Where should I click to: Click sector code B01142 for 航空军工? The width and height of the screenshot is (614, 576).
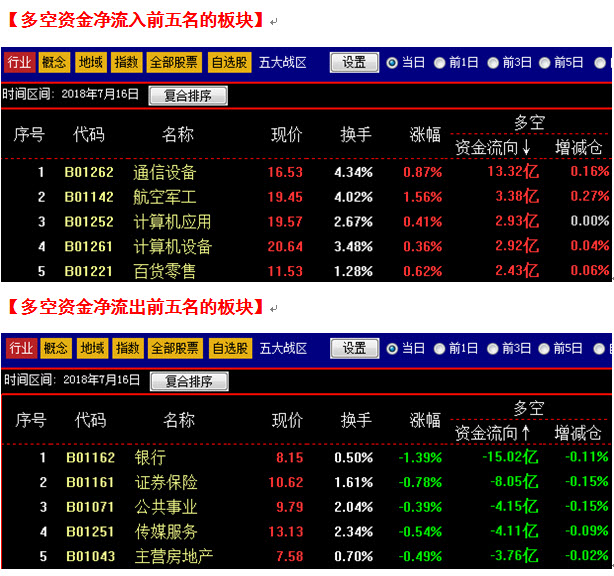[x=89, y=197]
